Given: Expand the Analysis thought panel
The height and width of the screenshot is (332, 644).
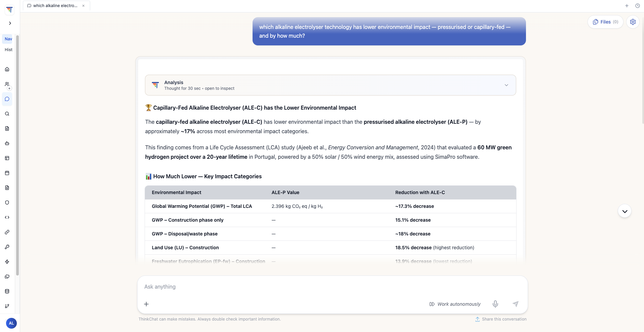Looking at the screenshot, I should click(331, 85).
